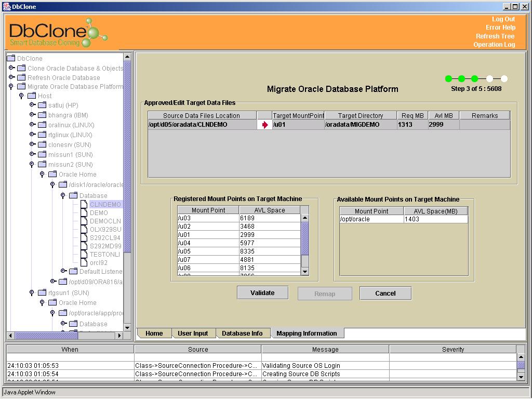Click the Severity column header in log
This screenshot has width=532, height=399.
pos(453,349)
